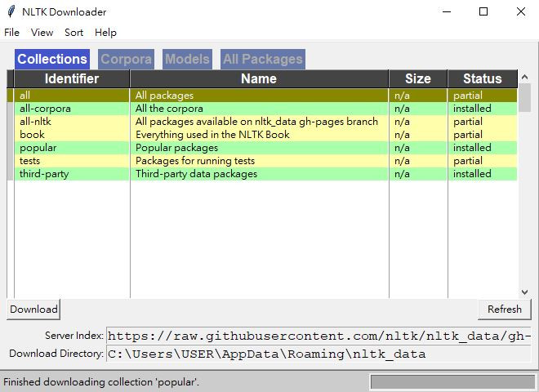
Task: Maximize the NLTK Downloader window
Action: [x=483, y=11]
